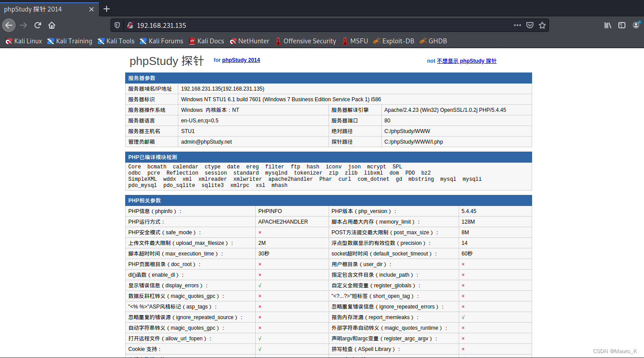The width and height of the screenshot is (644, 358).
Task: Open the Kali Tools bookmark
Action: click(116, 41)
